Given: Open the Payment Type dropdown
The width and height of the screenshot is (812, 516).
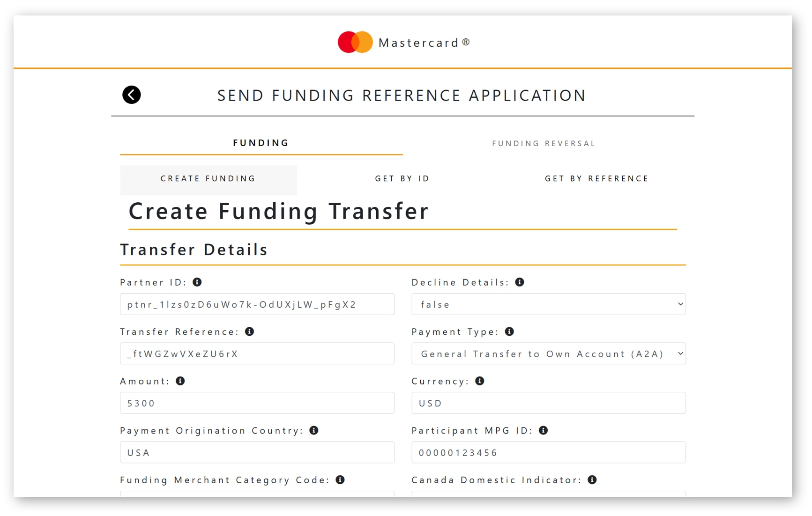Looking at the screenshot, I should 548,354.
